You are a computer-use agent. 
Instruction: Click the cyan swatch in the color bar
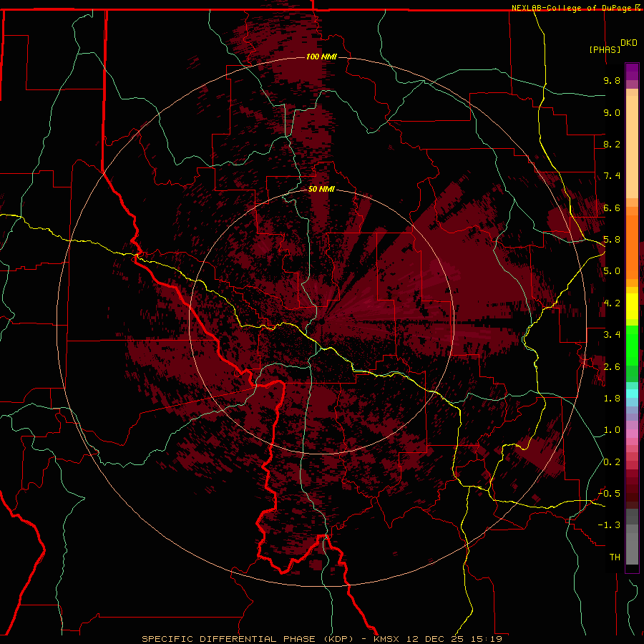click(632, 394)
